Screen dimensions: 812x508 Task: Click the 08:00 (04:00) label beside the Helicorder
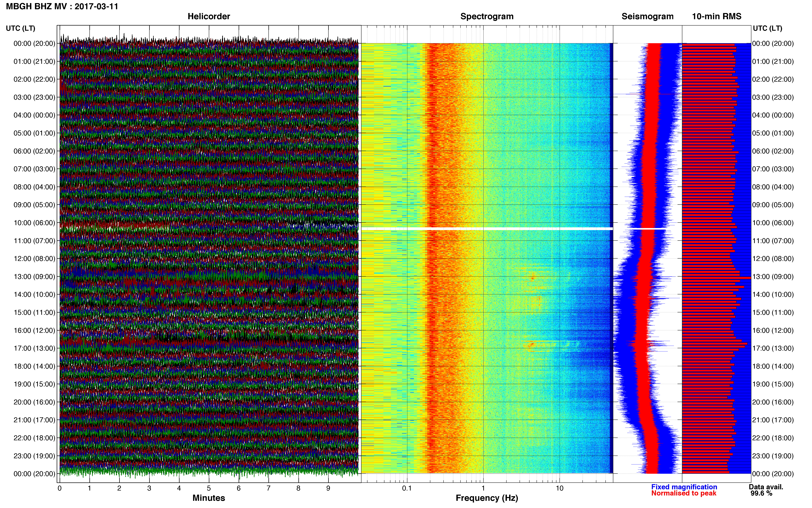tap(34, 187)
